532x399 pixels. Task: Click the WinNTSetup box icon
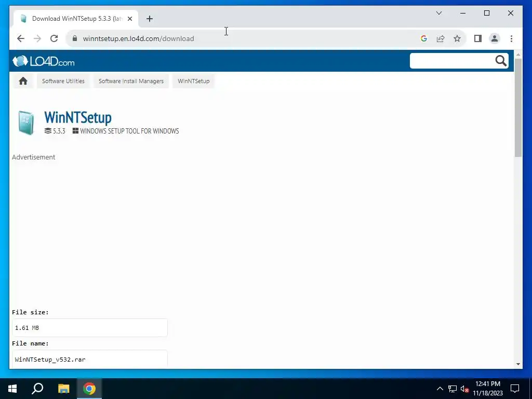pyautogui.click(x=26, y=123)
